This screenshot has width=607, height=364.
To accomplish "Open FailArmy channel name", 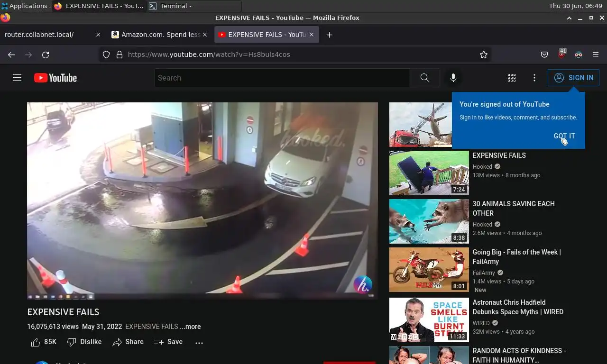I will 484,273.
